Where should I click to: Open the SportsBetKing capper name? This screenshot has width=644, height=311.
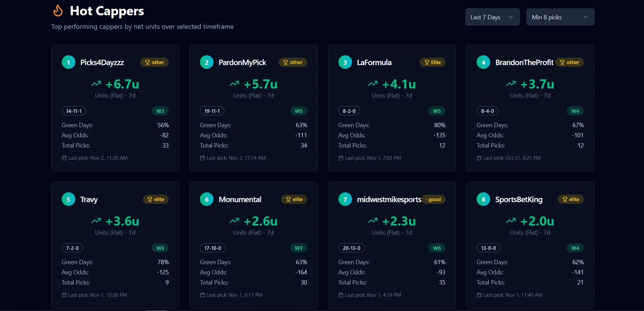(x=519, y=199)
